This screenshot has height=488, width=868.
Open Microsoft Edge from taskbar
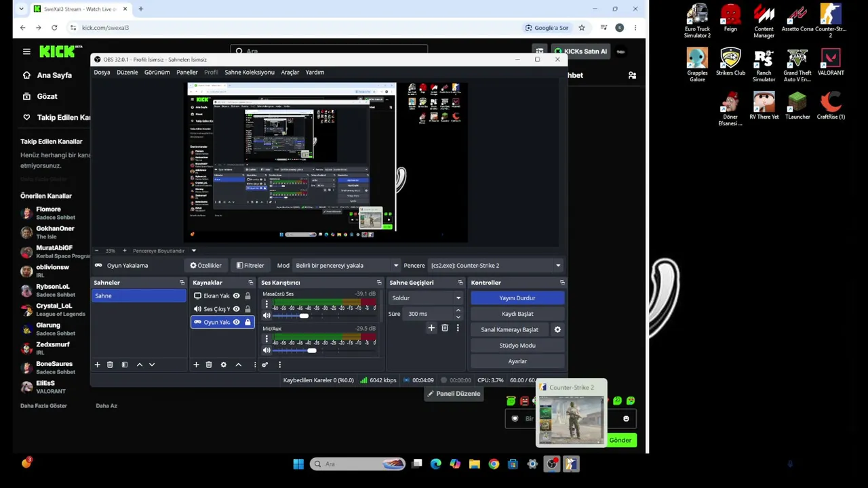coord(436,464)
